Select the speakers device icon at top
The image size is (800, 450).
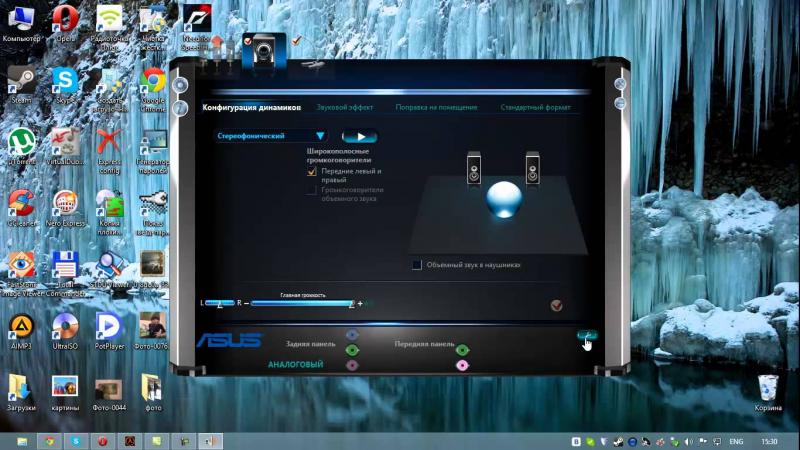click(264, 51)
